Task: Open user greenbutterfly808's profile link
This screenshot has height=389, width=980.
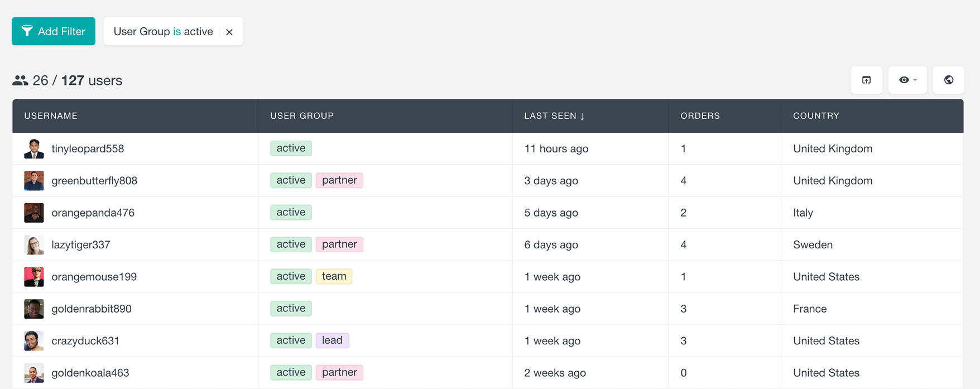Action: click(94, 181)
